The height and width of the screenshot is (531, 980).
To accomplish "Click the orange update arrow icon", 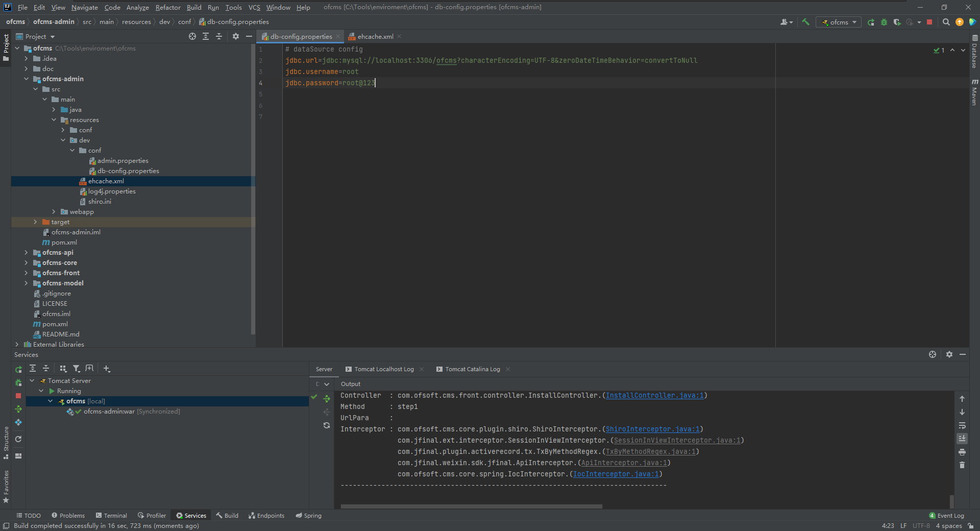I will tap(960, 22).
